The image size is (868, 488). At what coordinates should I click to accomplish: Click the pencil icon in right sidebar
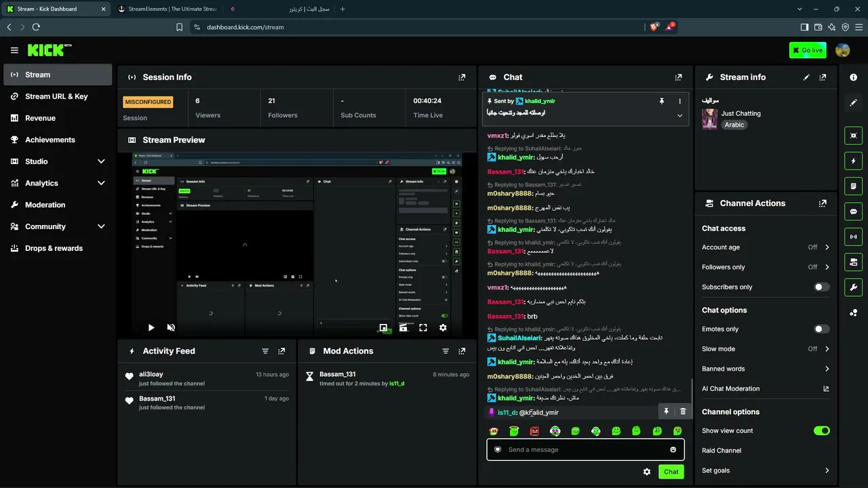[853, 102]
